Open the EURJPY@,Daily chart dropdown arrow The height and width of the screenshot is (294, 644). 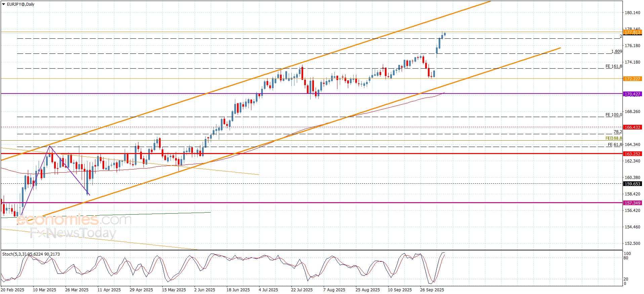[x=4, y=4]
